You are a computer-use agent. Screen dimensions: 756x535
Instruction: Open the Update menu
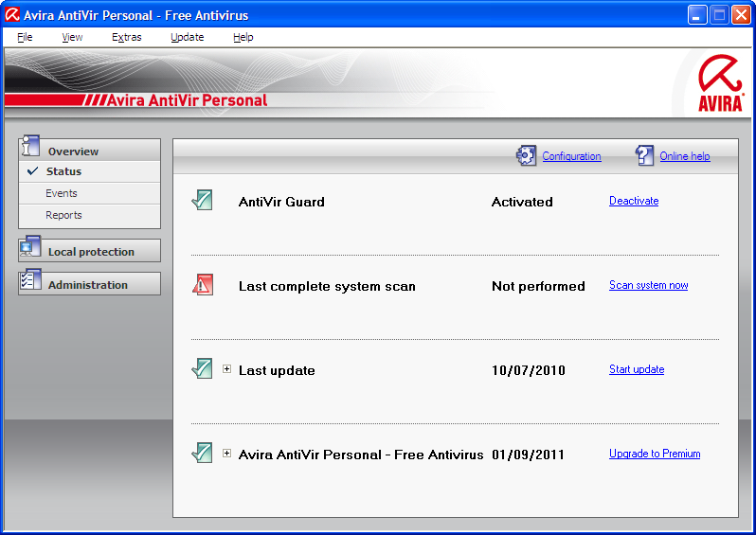pyautogui.click(x=187, y=37)
